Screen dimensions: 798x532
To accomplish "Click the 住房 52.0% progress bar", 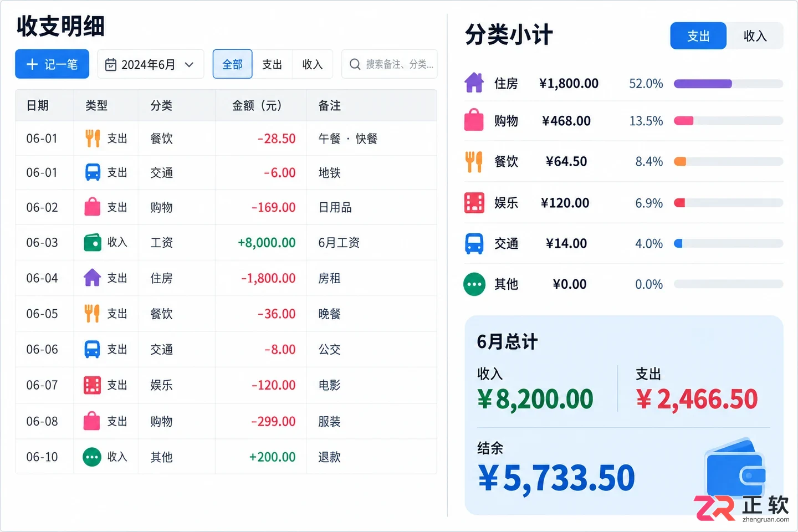I will 728,84.
